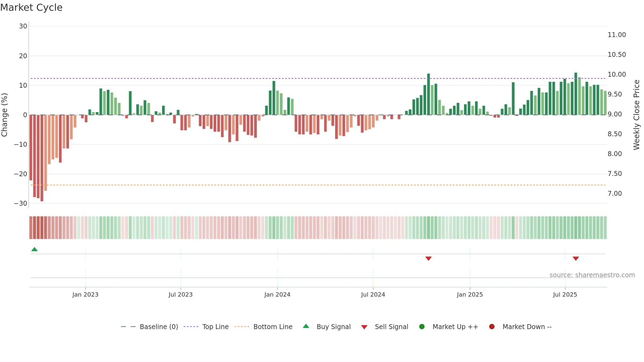This screenshot has height=362, width=644.
Task: Click the green circle icon in legend
Action: click(x=422, y=327)
